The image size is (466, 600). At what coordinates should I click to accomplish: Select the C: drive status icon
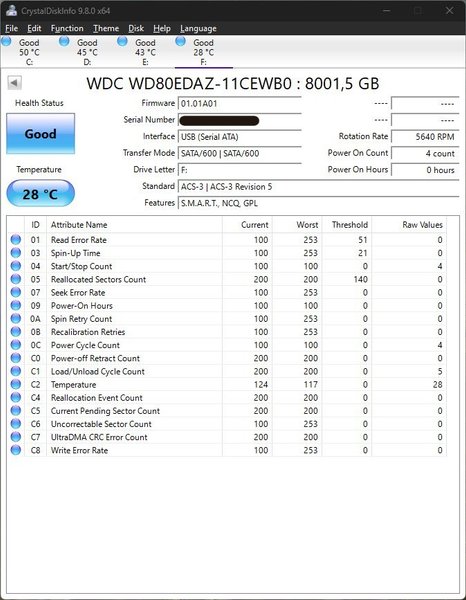(x=7, y=41)
